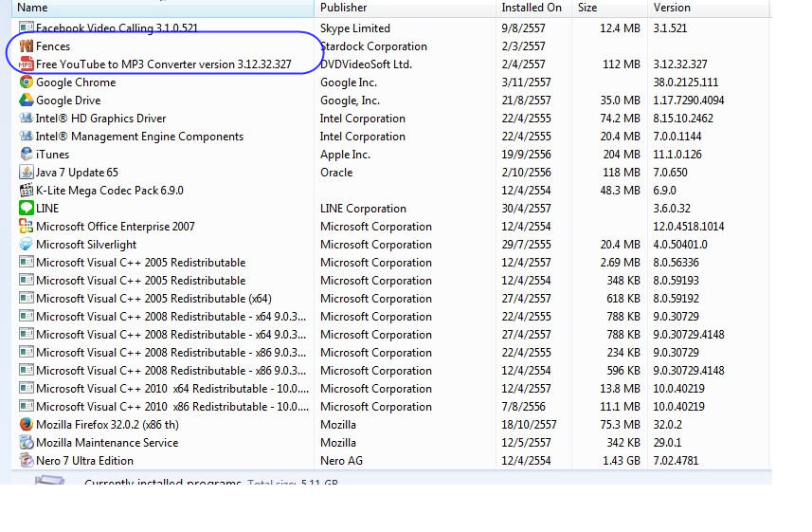Select the 'Google Drive' program name

(x=68, y=101)
